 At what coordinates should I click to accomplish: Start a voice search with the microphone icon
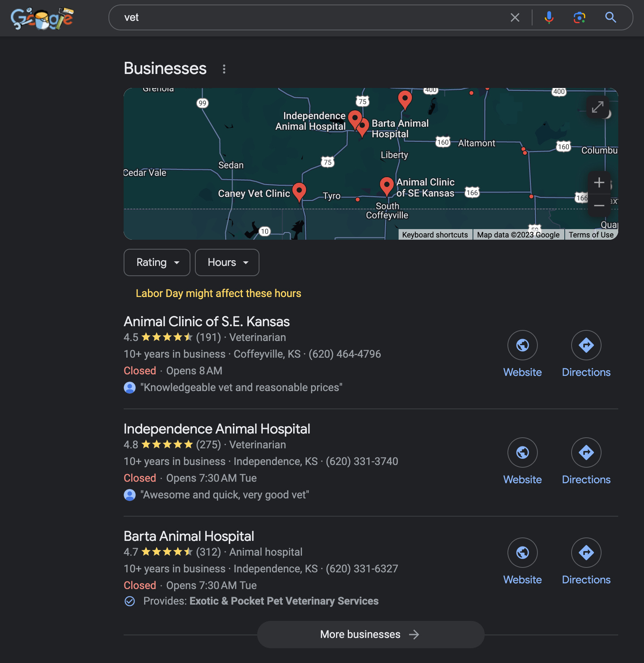pos(548,17)
